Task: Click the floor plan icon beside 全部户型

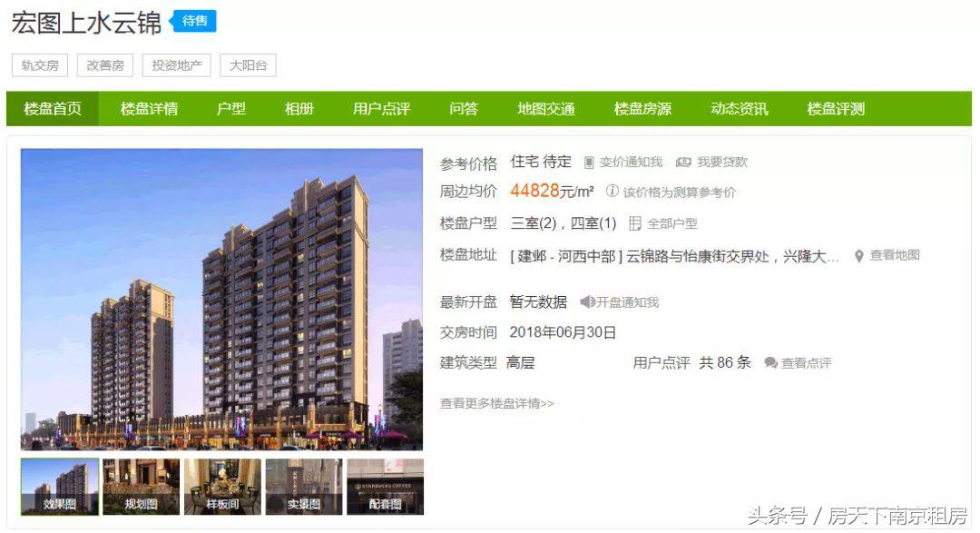Action: click(x=635, y=223)
